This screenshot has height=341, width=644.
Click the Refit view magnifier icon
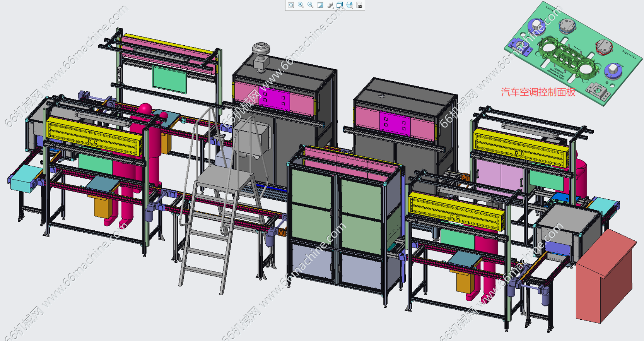[291, 5]
